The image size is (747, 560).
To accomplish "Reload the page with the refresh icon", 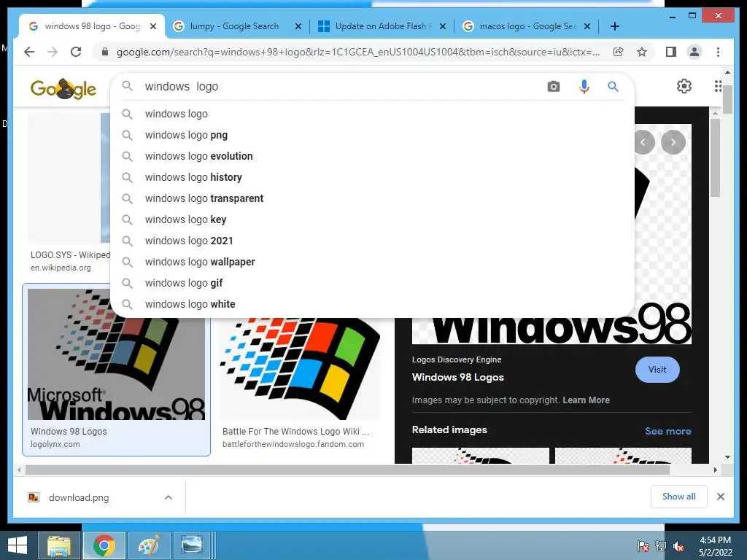I will (76, 52).
